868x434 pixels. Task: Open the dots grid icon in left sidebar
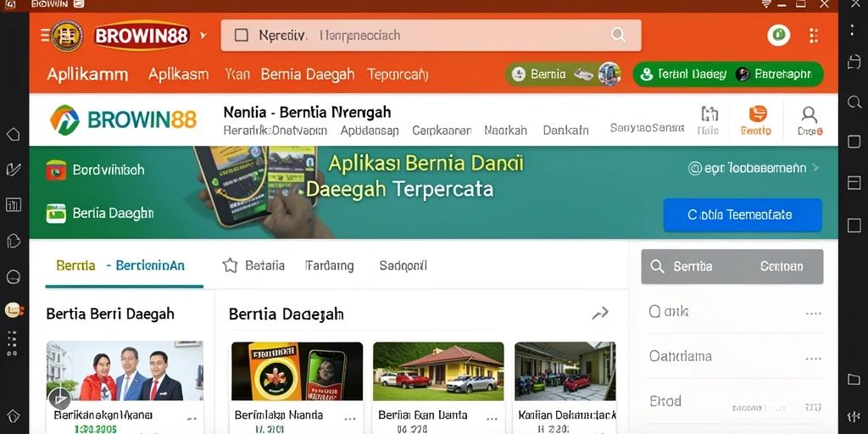tap(12, 343)
